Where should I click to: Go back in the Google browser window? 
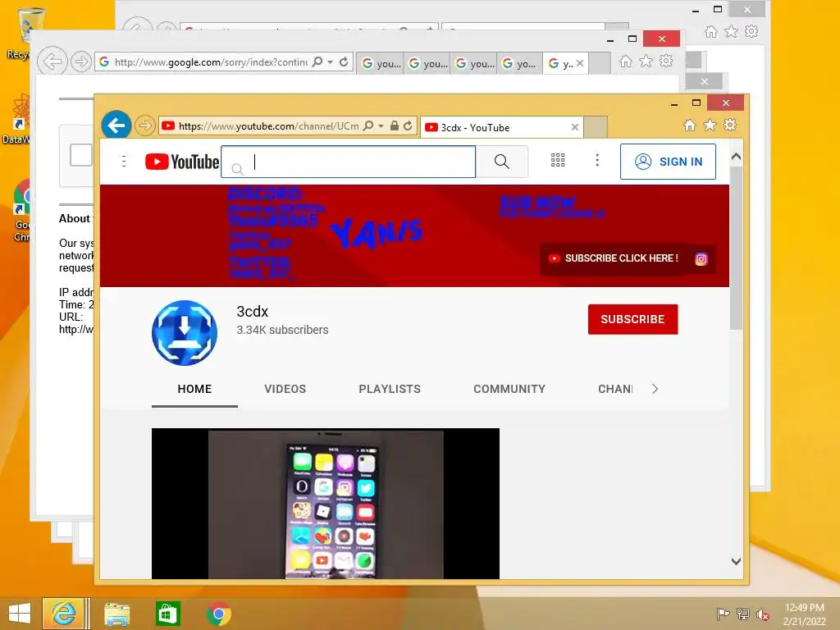52,62
